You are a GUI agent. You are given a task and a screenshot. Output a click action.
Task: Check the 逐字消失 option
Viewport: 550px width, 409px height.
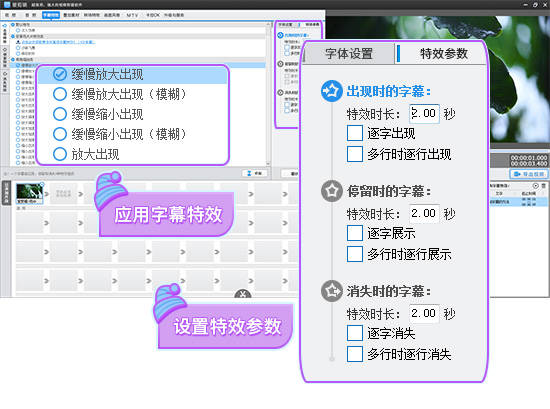point(355,333)
